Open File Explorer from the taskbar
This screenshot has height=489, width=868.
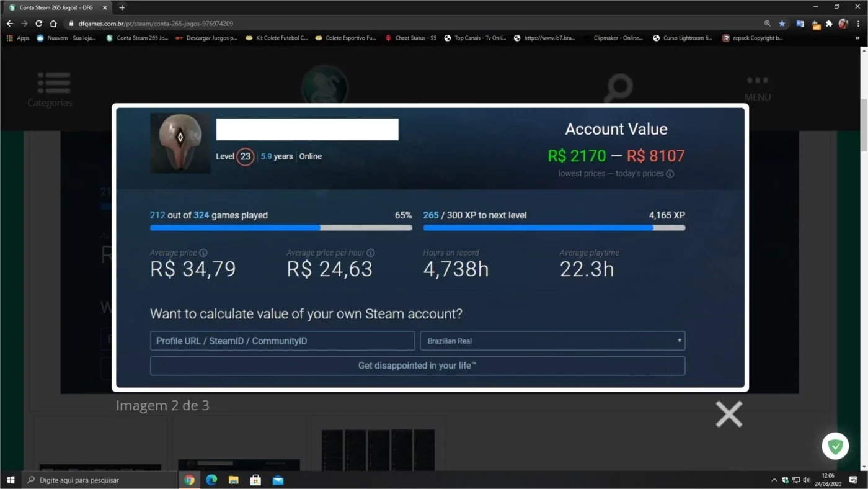tap(234, 480)
